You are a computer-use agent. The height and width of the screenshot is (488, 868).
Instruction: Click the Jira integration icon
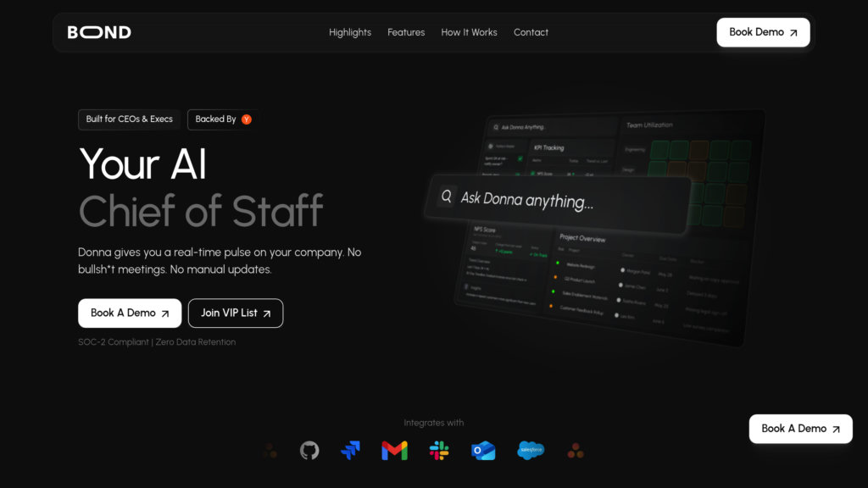[x=351, y=451]
